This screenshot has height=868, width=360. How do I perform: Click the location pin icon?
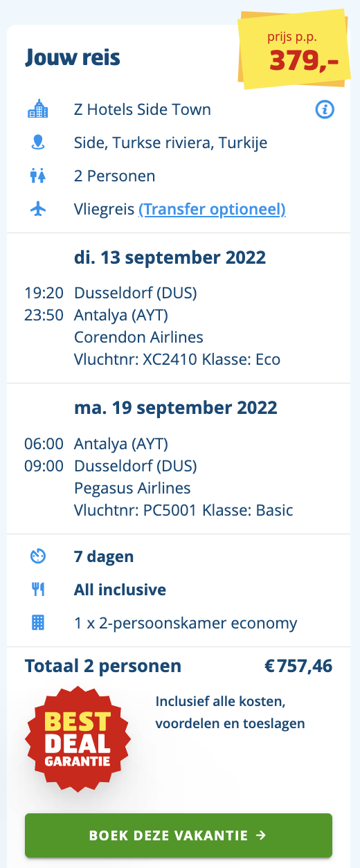coord(38,143)
